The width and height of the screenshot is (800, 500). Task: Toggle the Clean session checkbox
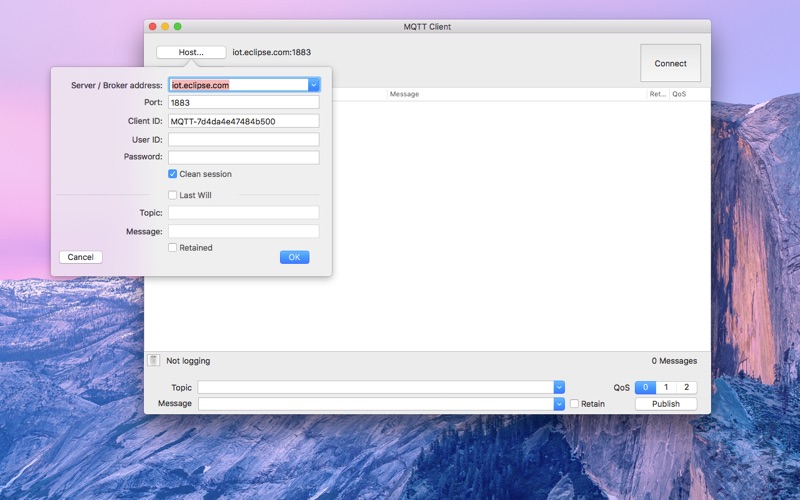(x=172, y=174)
